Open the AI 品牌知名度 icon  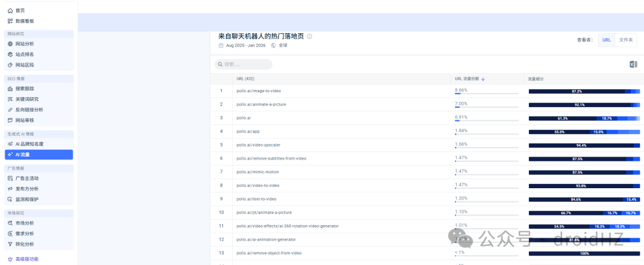pos(10,144)
